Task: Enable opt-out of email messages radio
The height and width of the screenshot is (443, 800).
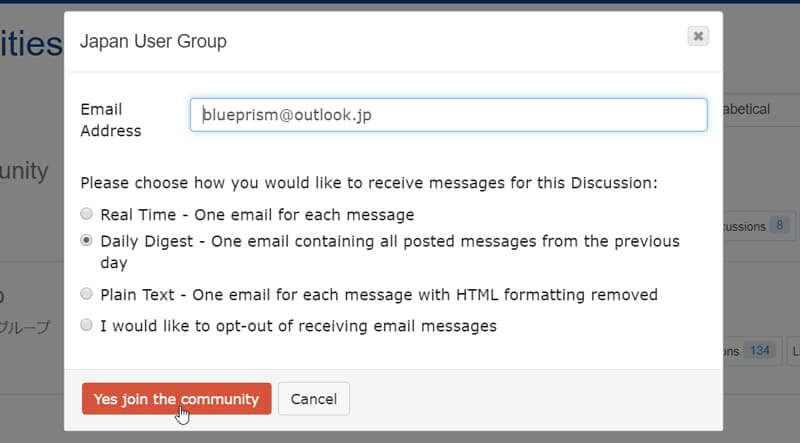Action: (x=87, y=325)
